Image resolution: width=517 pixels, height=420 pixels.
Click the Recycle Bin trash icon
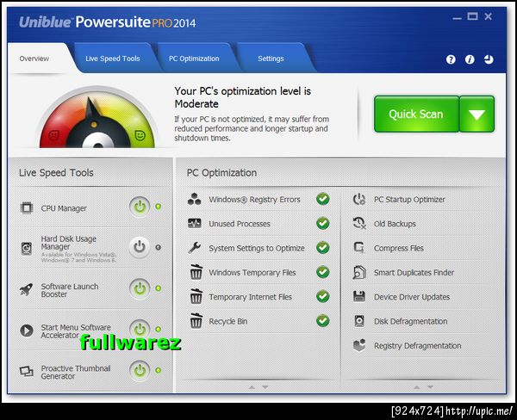(196, 321)
